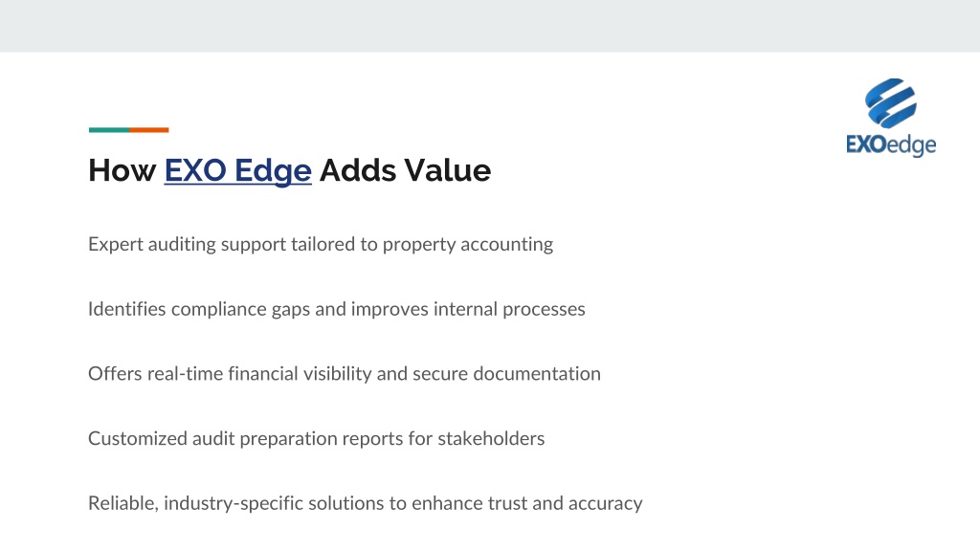Click the word stakeholders
The height and width of the screenshot is (551, 980).
(491, 438)
